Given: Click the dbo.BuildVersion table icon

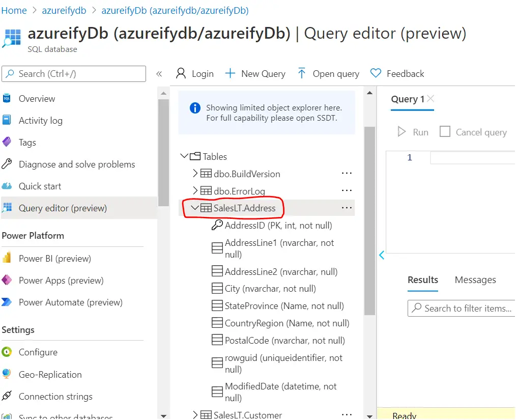Looking at the screenshot, I should tap(206, 173).
